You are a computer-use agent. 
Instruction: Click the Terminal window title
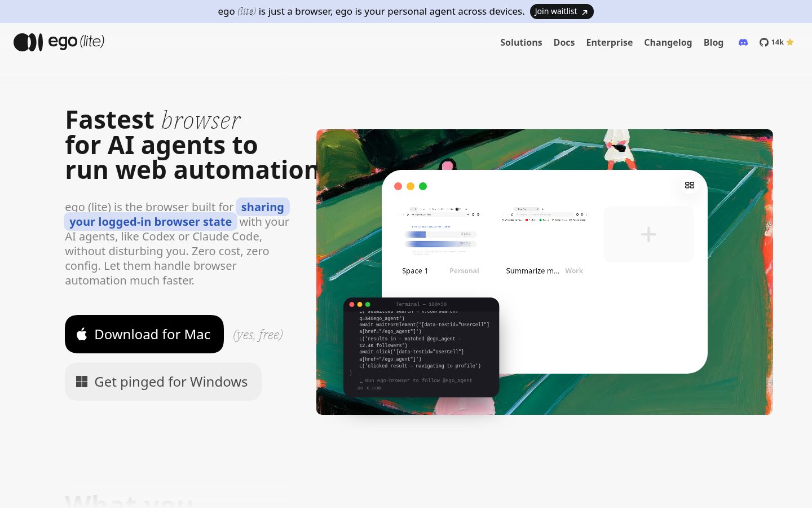click(421, 304)
